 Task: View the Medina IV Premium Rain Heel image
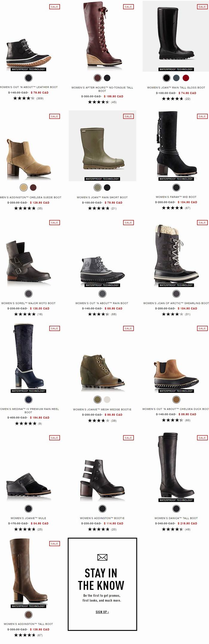click(28, 357)
